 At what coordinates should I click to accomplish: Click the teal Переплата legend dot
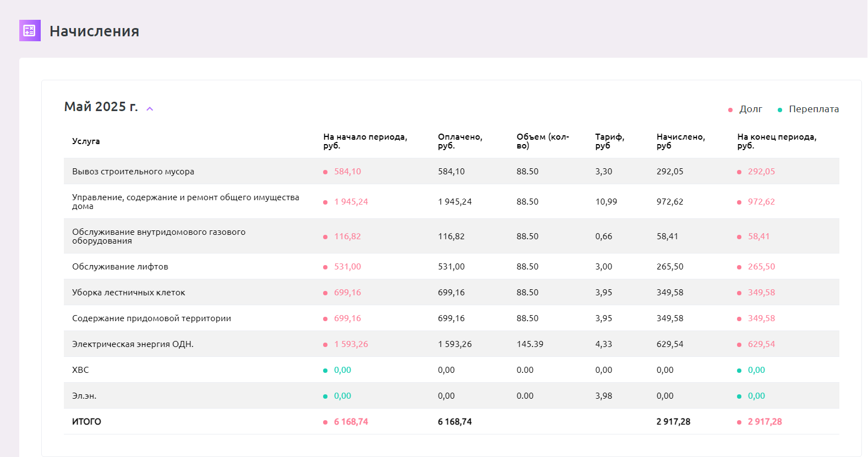click(x=780, y=110)
